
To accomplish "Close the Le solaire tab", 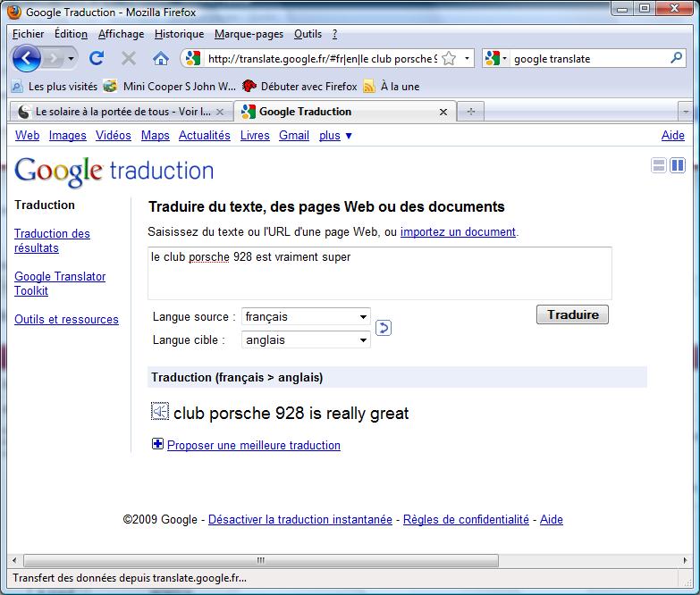I will [220, 112].
